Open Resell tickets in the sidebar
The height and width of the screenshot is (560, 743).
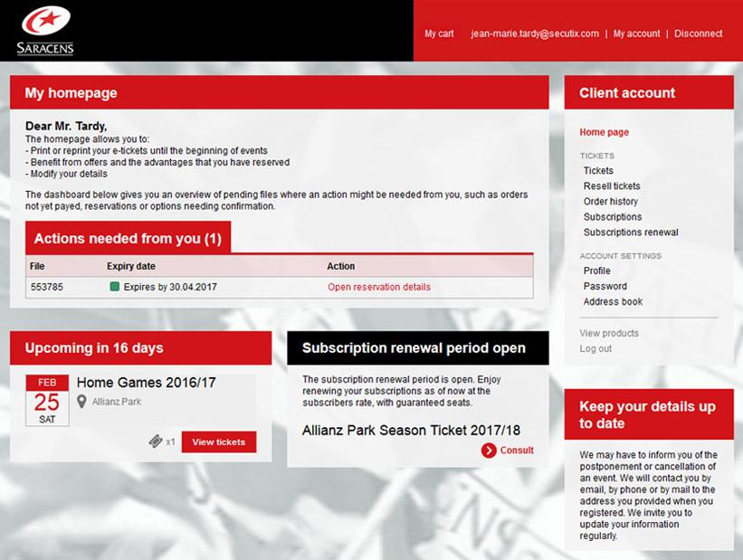[612, 186]
